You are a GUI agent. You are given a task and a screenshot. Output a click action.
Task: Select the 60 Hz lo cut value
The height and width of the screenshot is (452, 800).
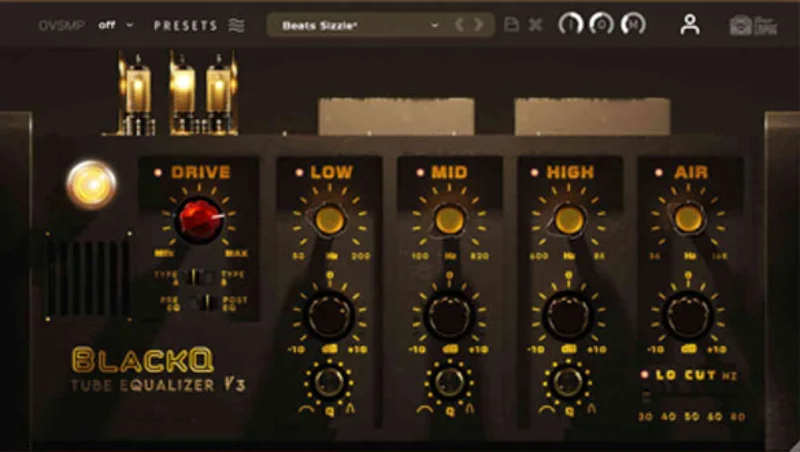[x=714, y=417]
